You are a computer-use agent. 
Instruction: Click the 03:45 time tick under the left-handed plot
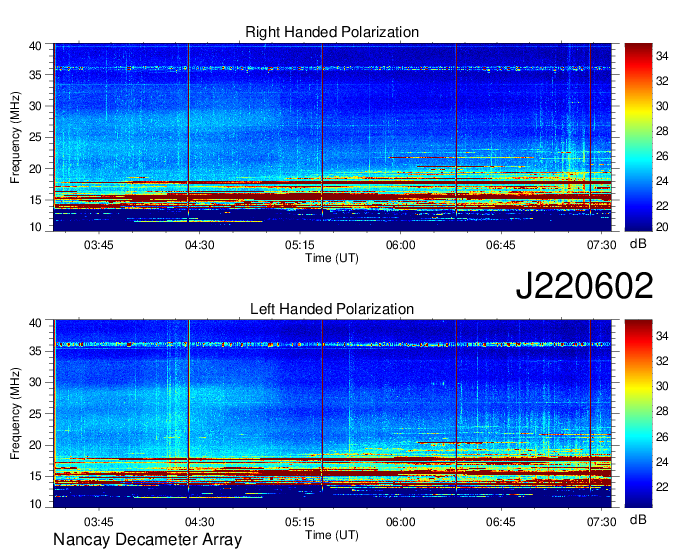point(98,522)
